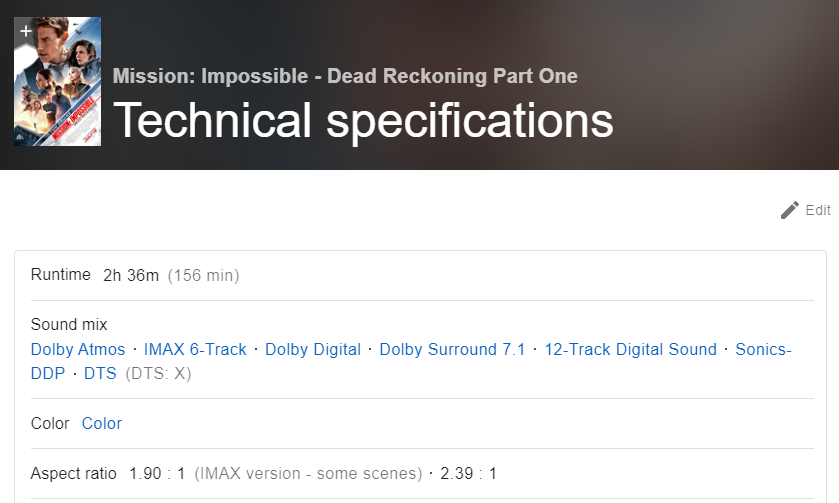Screen dimensions: 839x503
Task: Click the blue Color value link
Action: click(102, 423)
